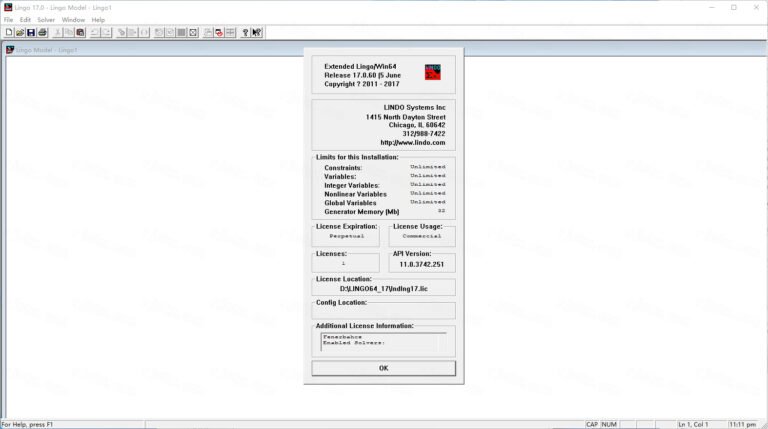
Task: Click the Help question mark icon
Action: 245,32
